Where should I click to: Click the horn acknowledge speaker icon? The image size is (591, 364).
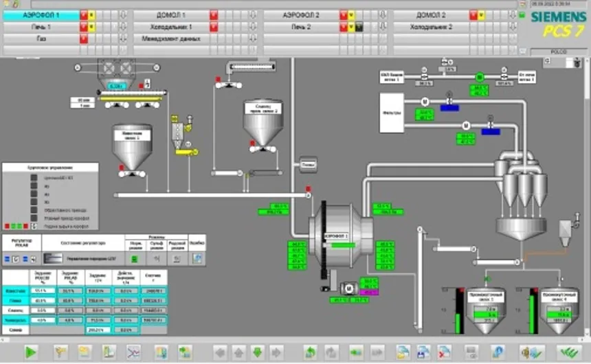pyautogui.click(x=532, y=353)
